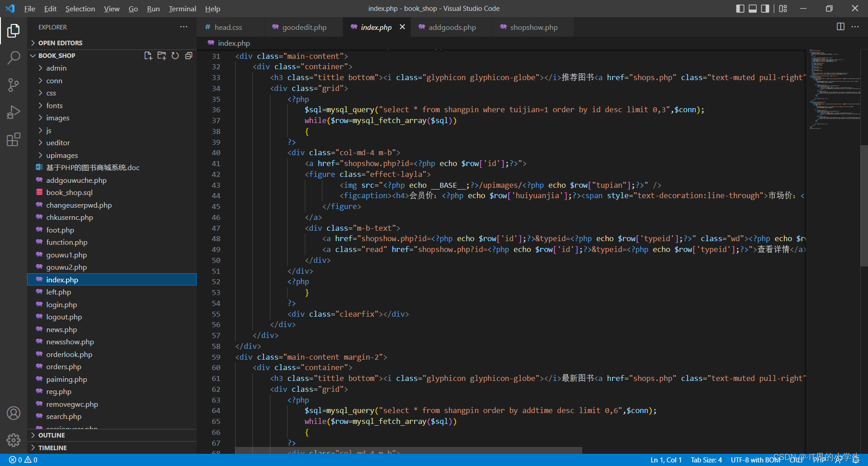Open the Terminal menu
868x466 pixels.
pos(183,9)
